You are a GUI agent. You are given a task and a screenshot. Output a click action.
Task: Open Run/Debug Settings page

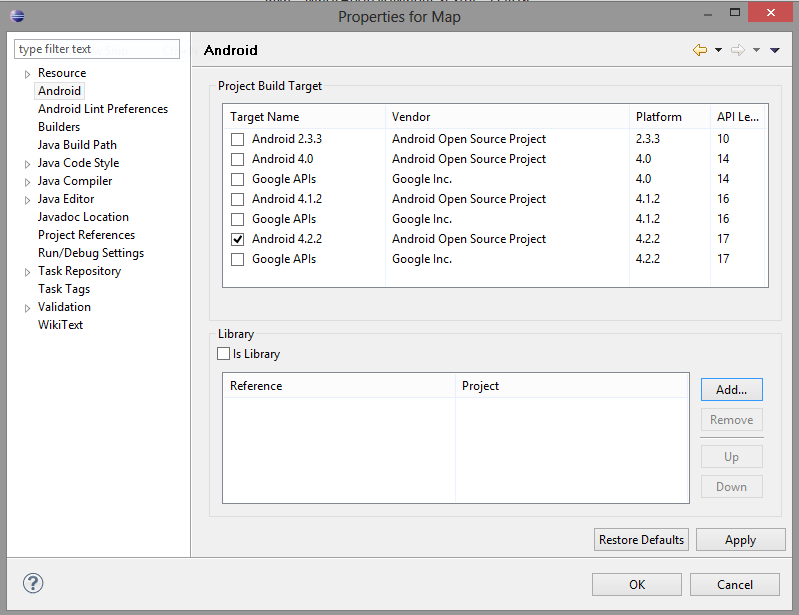coord(91,253)
